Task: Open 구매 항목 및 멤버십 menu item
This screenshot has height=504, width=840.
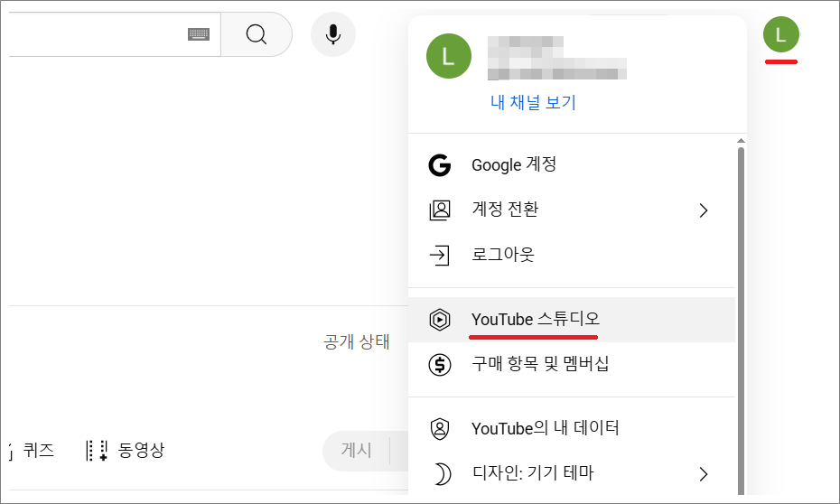Action: click(572, 364)
